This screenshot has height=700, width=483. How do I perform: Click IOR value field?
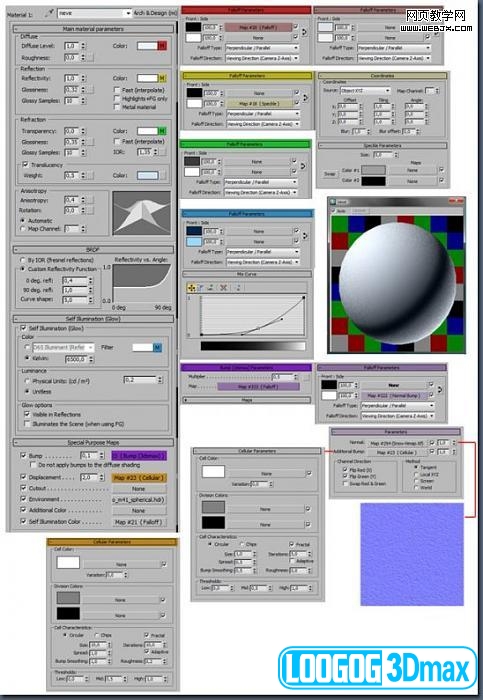click(145, 152)
